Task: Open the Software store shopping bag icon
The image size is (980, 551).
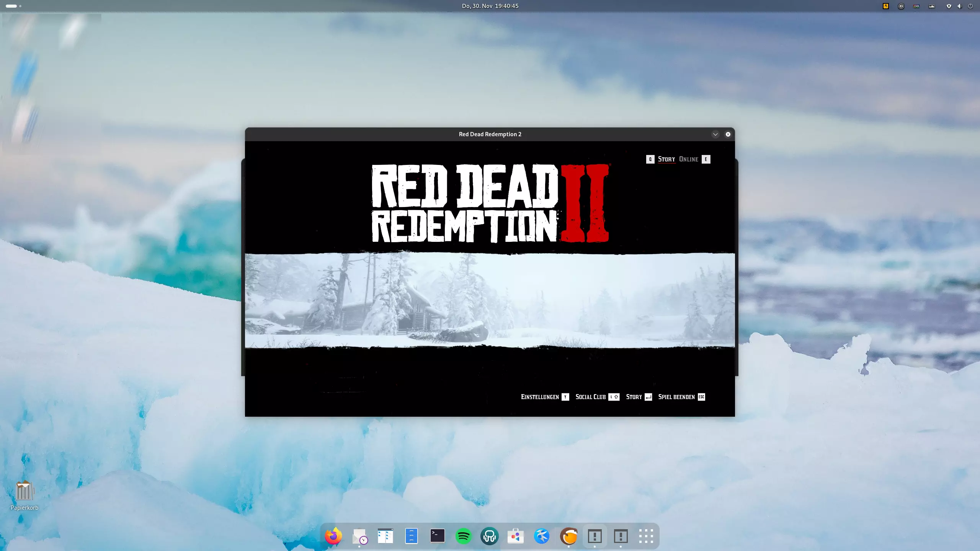Action: point(516,536)
